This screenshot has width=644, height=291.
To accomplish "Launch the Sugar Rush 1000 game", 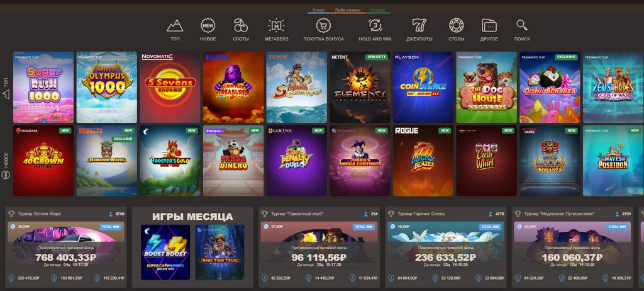I will [x=43, y=88].
